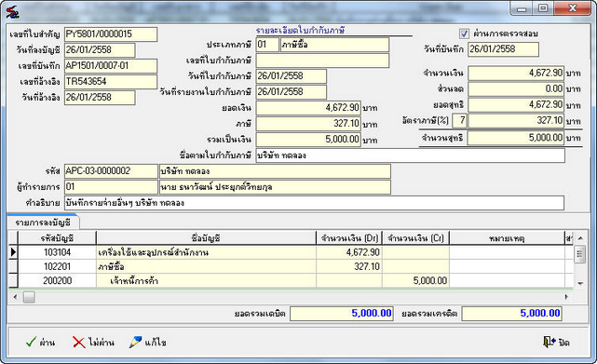Click the บริษัท ทดลอง name field beside รหัส
The width and height of the screenshot is (597, 364).
point(275,171)
